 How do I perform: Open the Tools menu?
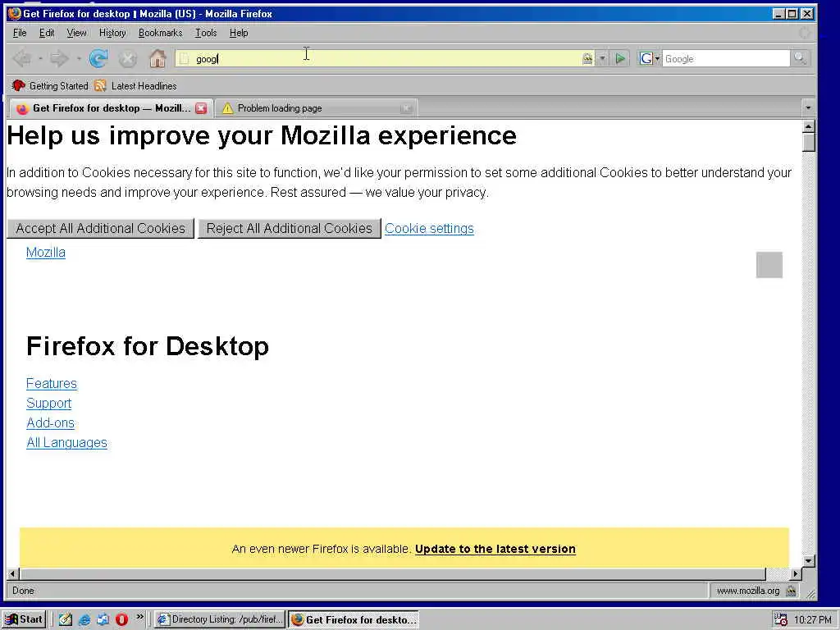tap(206, 33)
